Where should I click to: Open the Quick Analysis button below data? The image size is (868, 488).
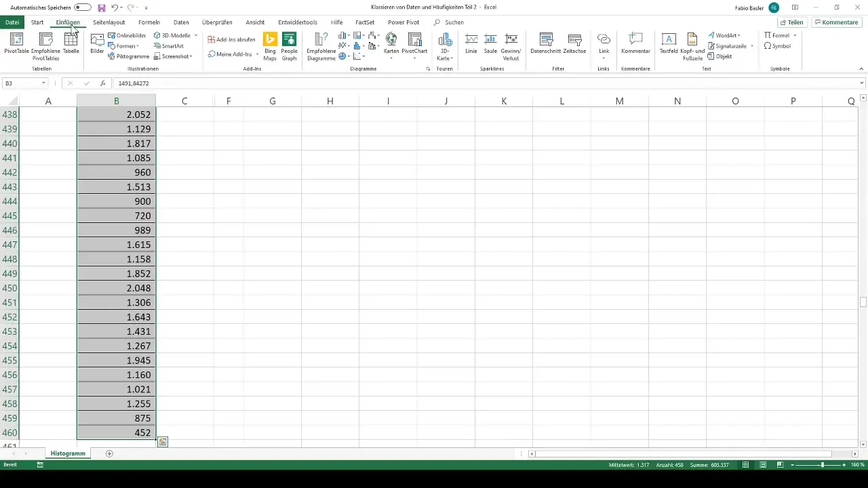(x=163, y=442)
